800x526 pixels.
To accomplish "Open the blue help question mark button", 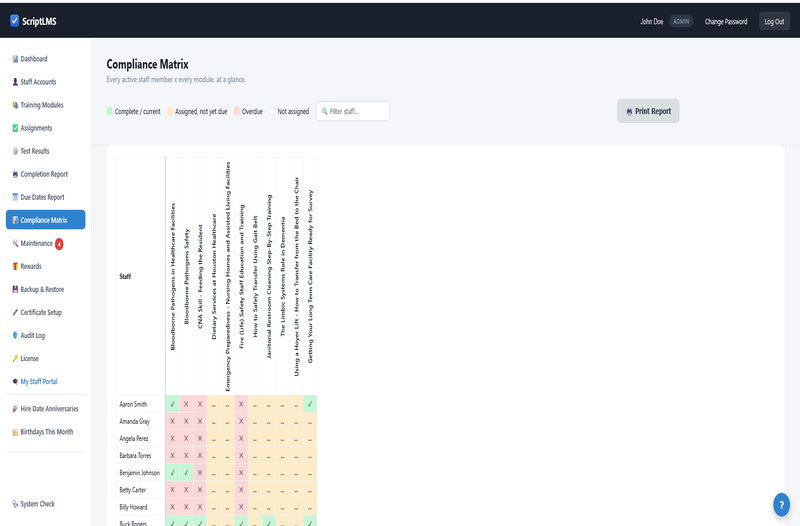I will pyautogui.click(x=781, y=505).
